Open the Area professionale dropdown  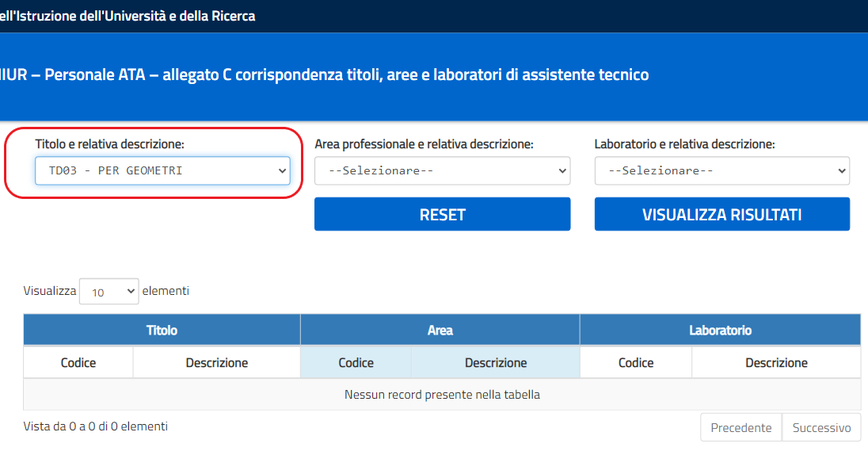pyautogui.click(x=442, y=170)
